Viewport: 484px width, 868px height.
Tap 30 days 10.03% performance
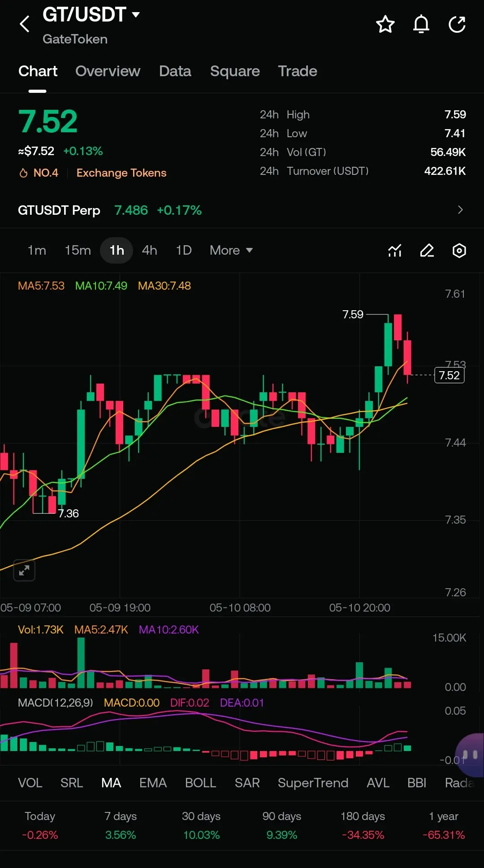201,825
